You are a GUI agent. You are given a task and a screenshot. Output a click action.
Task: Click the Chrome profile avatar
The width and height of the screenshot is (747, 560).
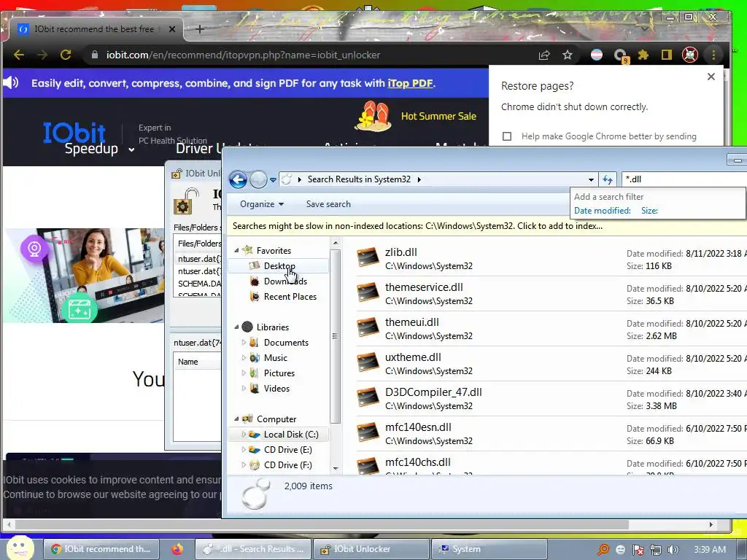(x=690, y=55)
